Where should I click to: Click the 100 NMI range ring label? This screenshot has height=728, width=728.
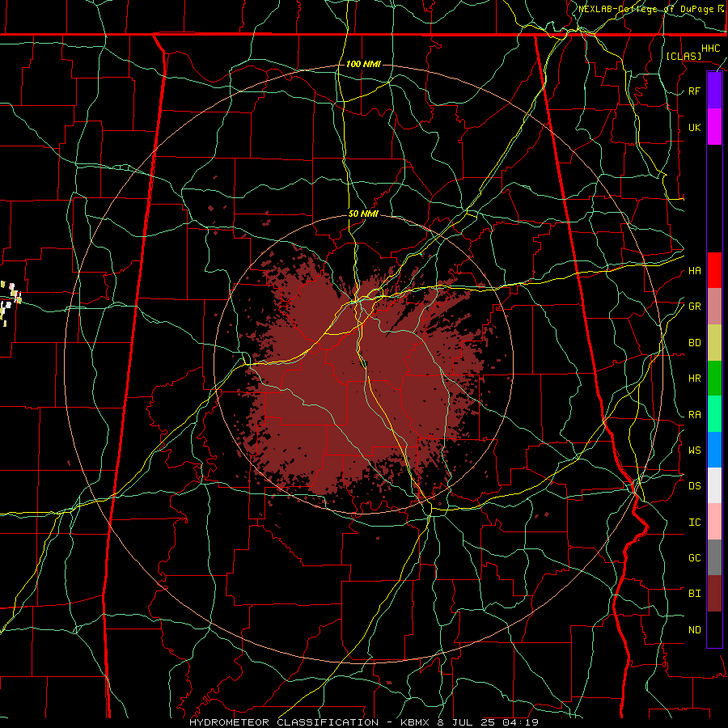(363, 64)
